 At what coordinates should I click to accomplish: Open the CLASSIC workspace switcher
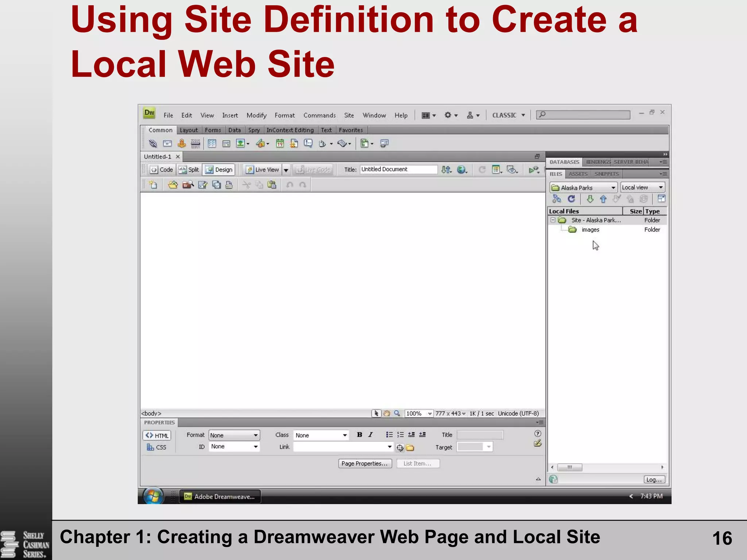point(508,115)
